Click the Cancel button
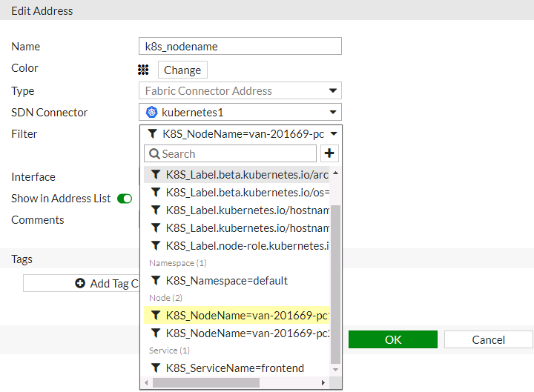 (x=488, y=340)
